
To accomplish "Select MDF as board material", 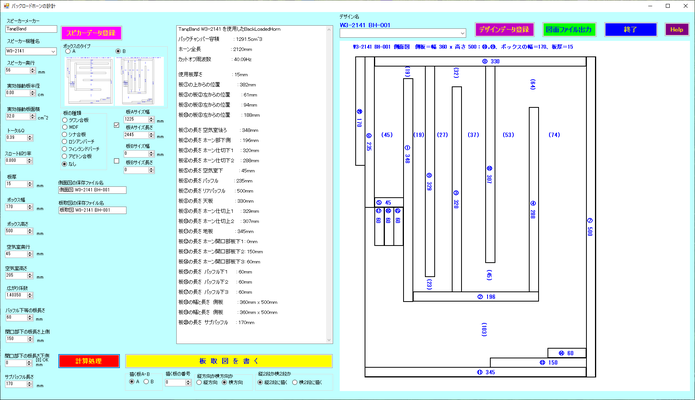I will tap(66, 127).
